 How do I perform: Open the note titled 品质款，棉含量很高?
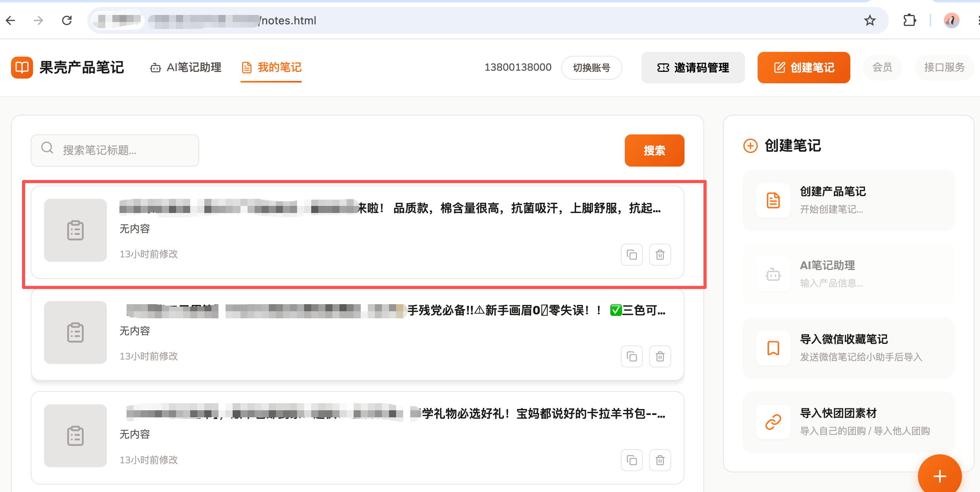pos(390,208)
